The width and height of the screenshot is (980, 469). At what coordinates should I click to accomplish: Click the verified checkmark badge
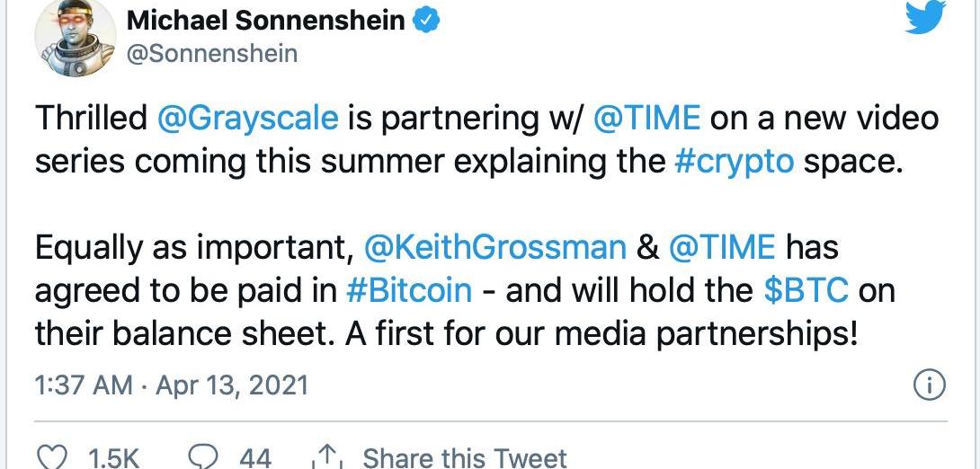click(x=425, y=22)
